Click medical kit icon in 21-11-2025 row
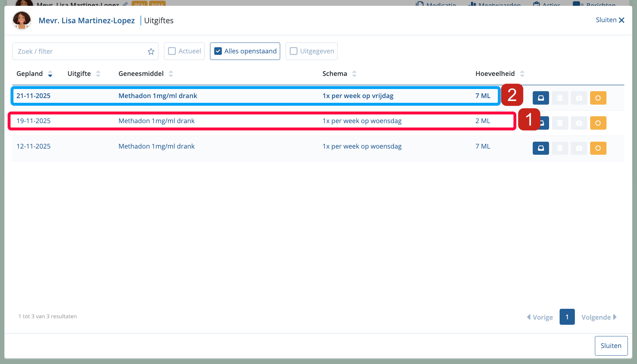This screenshot has width=637, height=364. point(579,98)
